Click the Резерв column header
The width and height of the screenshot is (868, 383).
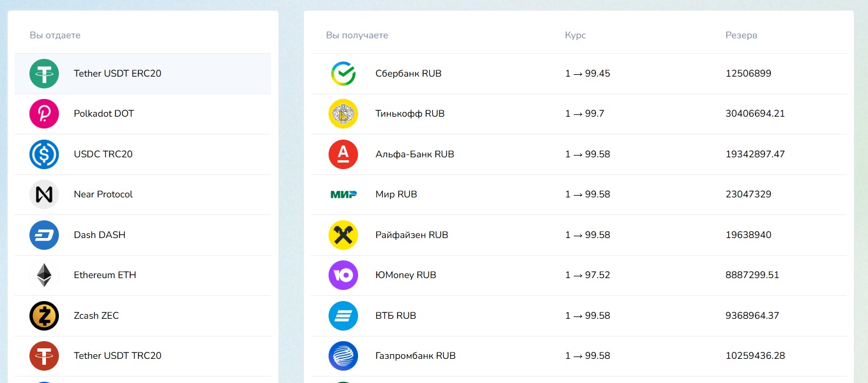(x=741, y=35)
